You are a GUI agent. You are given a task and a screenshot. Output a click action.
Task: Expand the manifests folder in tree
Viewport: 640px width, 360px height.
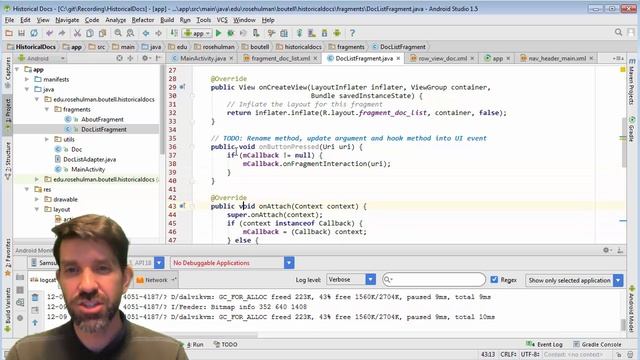pyautogui.click(x=27, y=79)
